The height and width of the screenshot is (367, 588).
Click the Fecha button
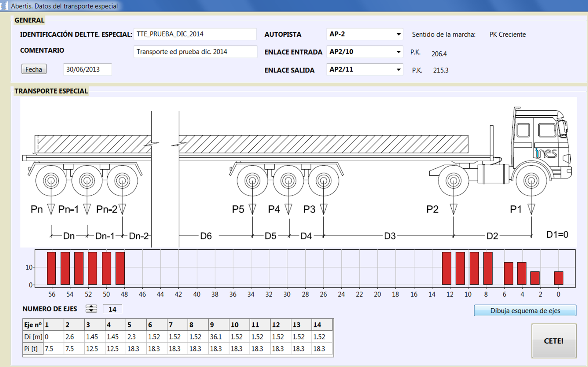tap(34, 69)
